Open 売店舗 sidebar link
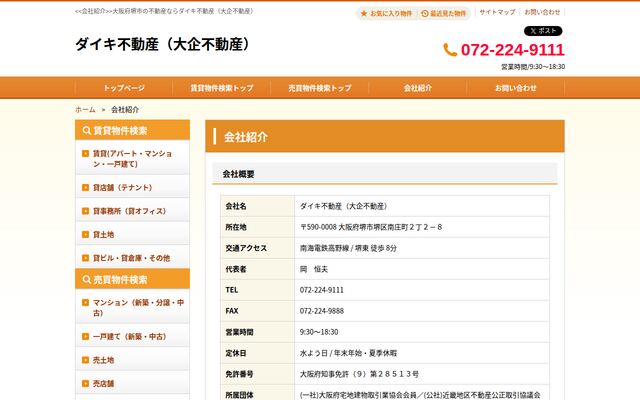Screen dimensions: 640x400 coord(132,383)
